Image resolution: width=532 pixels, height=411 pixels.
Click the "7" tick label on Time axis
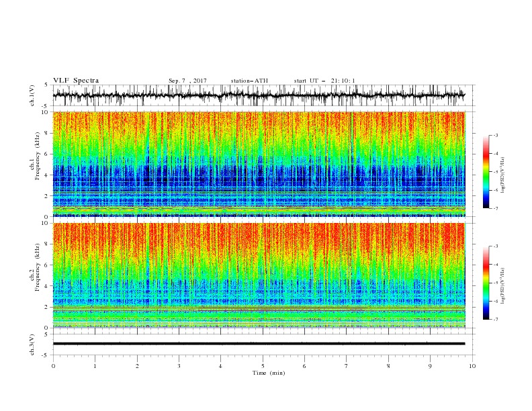(347, 366)
